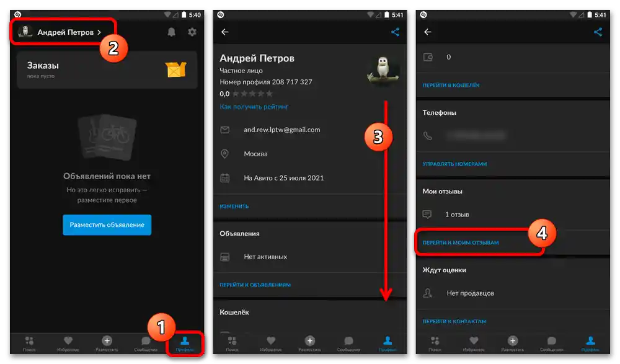Go back from the Телефоны screen
Image resolution: width=620 pixels, height=364 pixels.
tap(428, 32)
